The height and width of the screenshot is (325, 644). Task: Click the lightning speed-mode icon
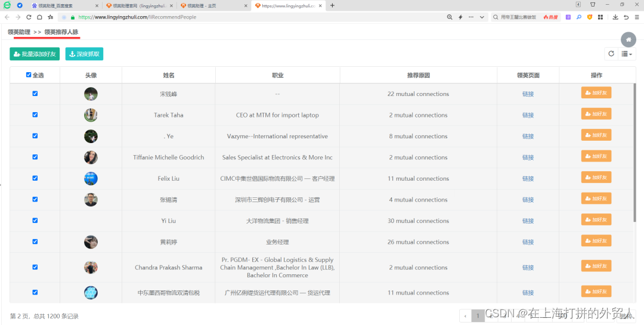click(460, 17)
